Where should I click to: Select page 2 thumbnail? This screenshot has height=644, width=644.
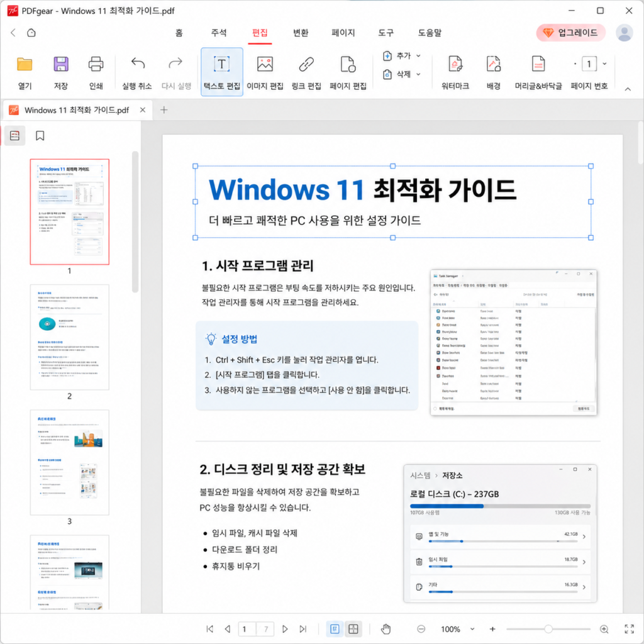tap(69, 337)
